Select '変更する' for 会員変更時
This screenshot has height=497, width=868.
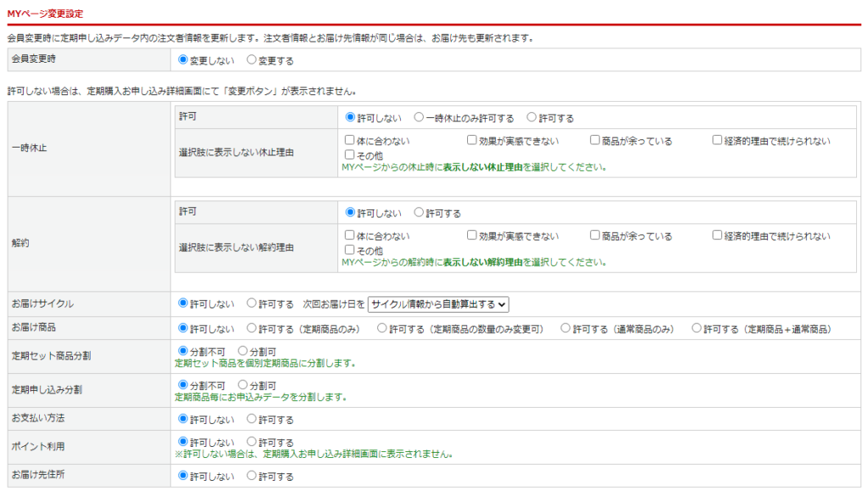point(252,60)
